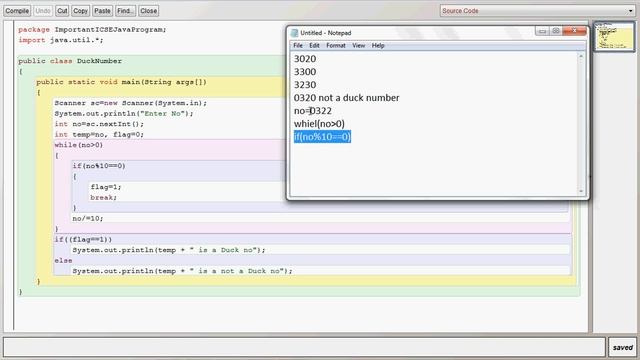Viewport: 640px width, 360px height.
Task: Click '3020' line in Notepad
Action: coord(305,59)
